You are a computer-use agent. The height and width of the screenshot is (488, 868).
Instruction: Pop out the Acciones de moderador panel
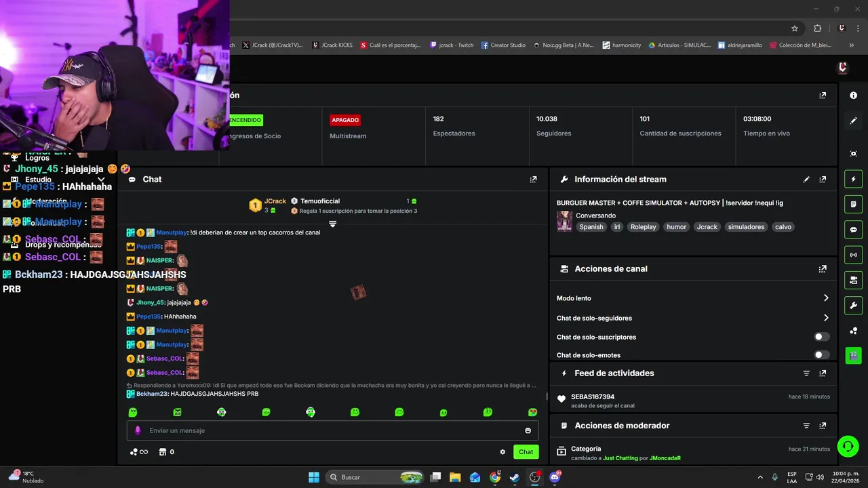coord(823,426)
